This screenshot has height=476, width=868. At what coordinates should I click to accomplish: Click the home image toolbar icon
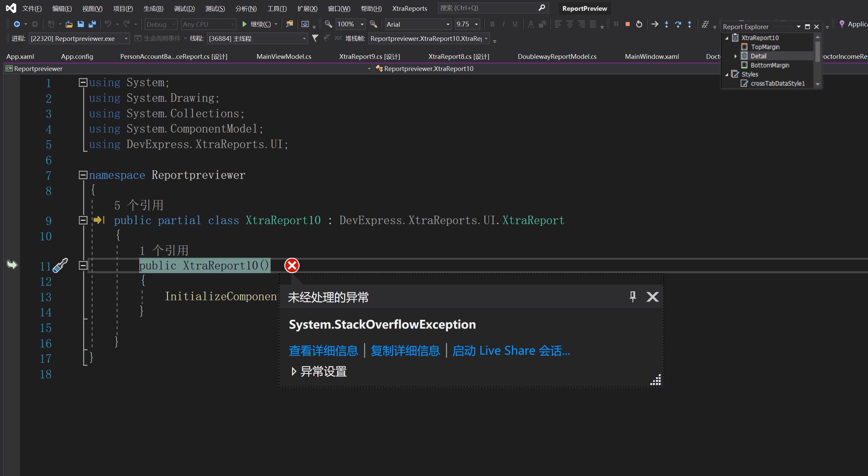pyautogui.click(x=305, y=24)
